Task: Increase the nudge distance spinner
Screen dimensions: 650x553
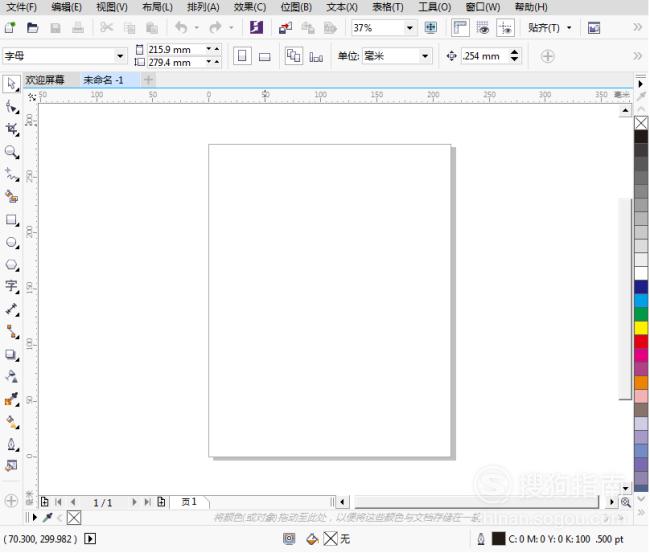Action: [x=514, y=51]
